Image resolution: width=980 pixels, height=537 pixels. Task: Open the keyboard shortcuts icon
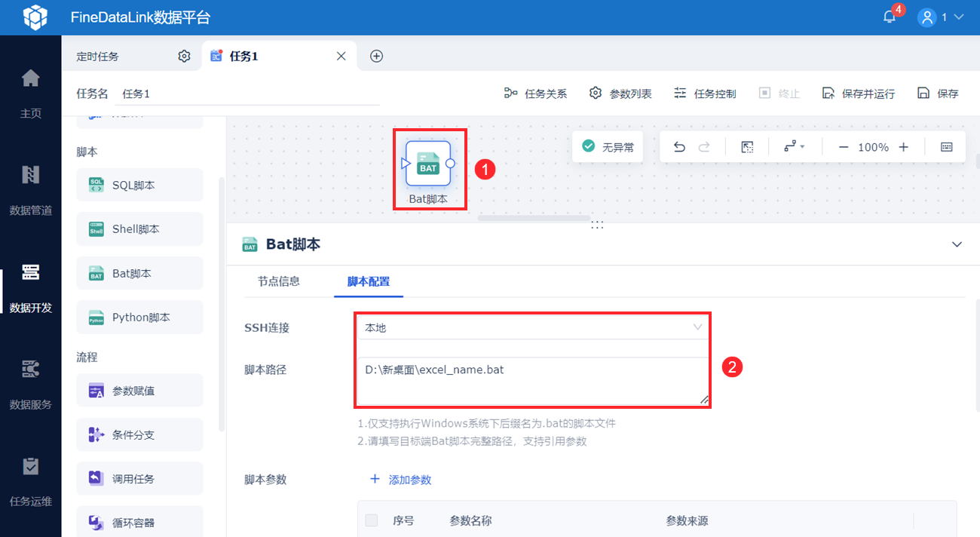pyautogui.click(x=947, y=147)
